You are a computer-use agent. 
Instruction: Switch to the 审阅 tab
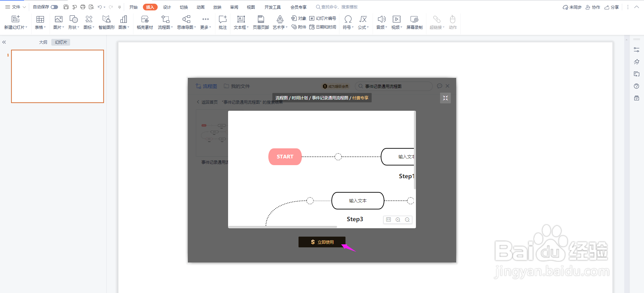tap(234, 7)
